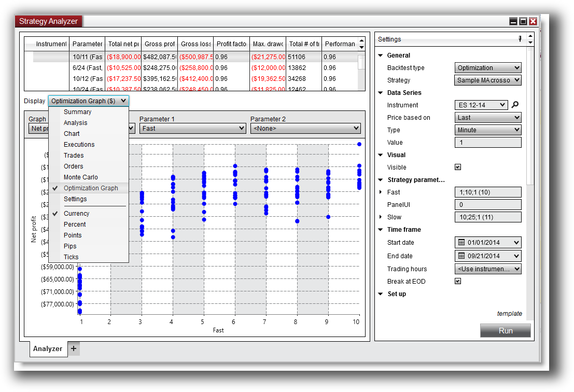Uncheck the Visible checkbox
This screenshot has width=574, height=392.
pos(458,167)
